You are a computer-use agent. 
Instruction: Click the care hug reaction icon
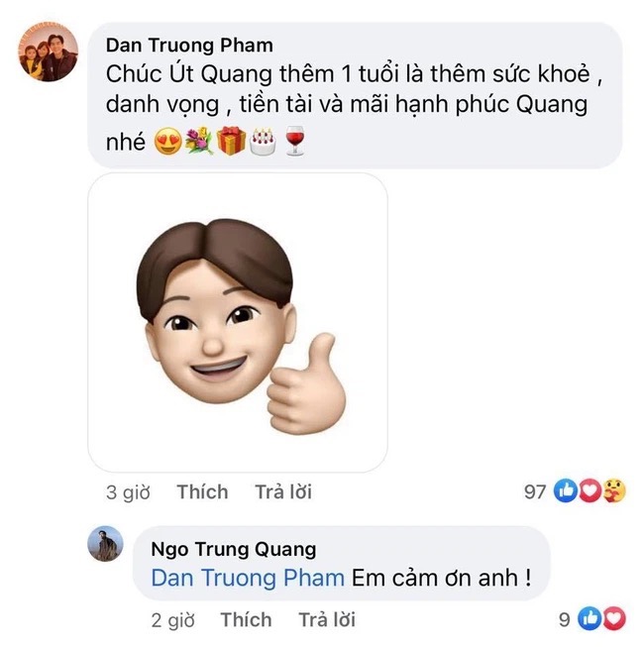[x=614, y=490]
